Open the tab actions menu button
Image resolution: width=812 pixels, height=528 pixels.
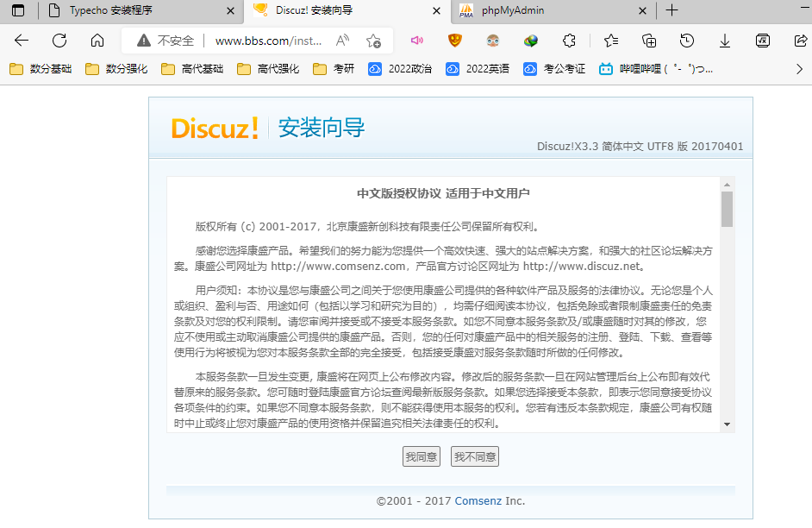click(18, 10)
